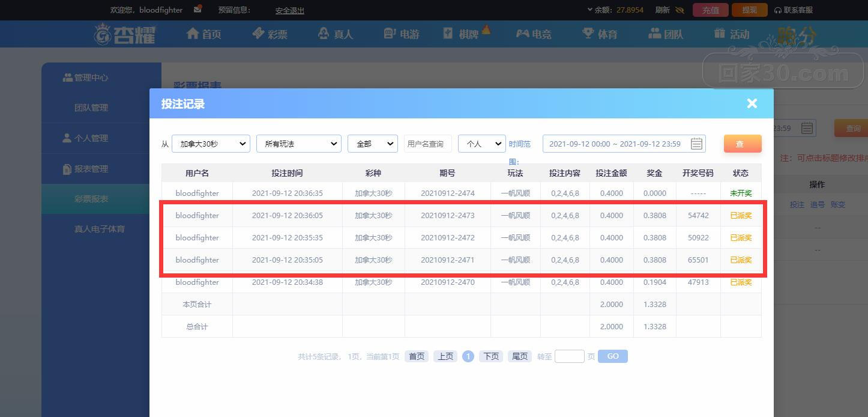The image size is (868, 417).
Task: Sort by 彩种 column header
Action: tap(373, 173)
